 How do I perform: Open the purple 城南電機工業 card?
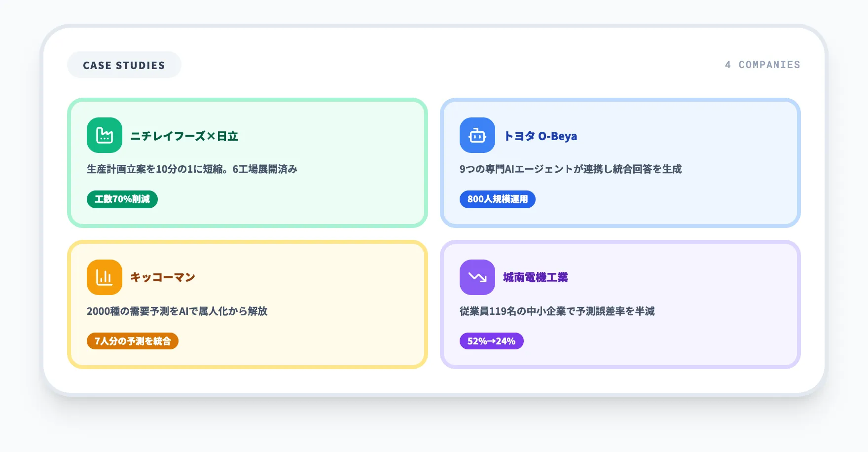point(621,304)
